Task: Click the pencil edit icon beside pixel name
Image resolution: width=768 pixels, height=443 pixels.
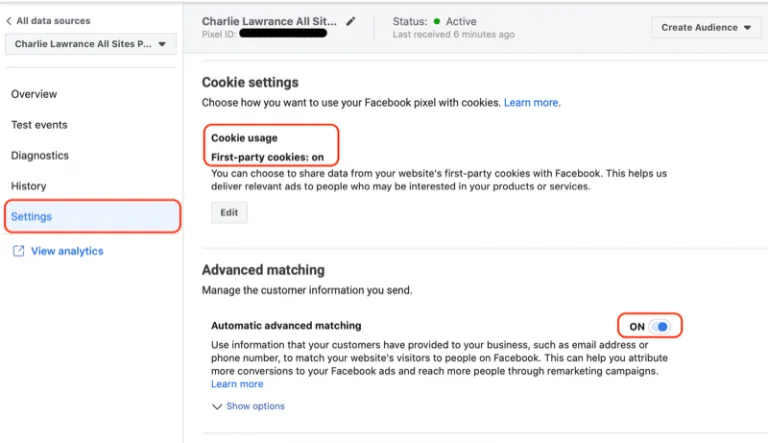Action: (x=350, y=20)
